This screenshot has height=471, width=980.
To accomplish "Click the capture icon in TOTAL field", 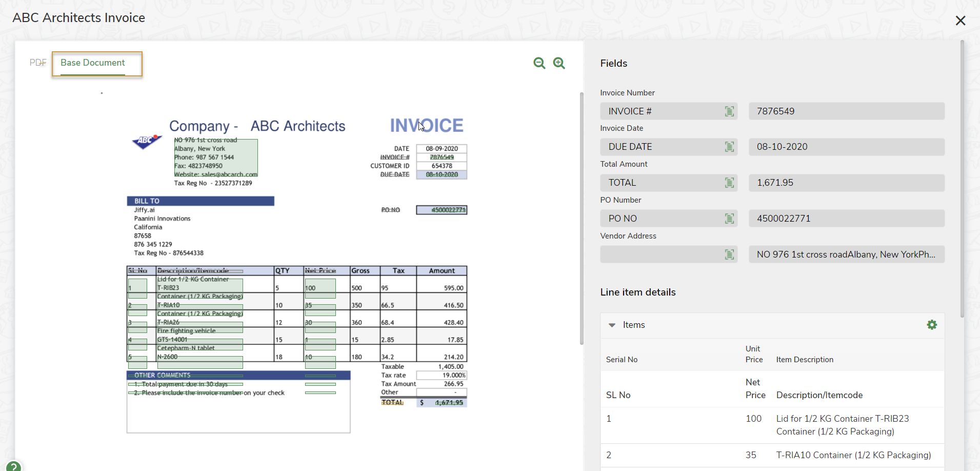I will (729, 183).
